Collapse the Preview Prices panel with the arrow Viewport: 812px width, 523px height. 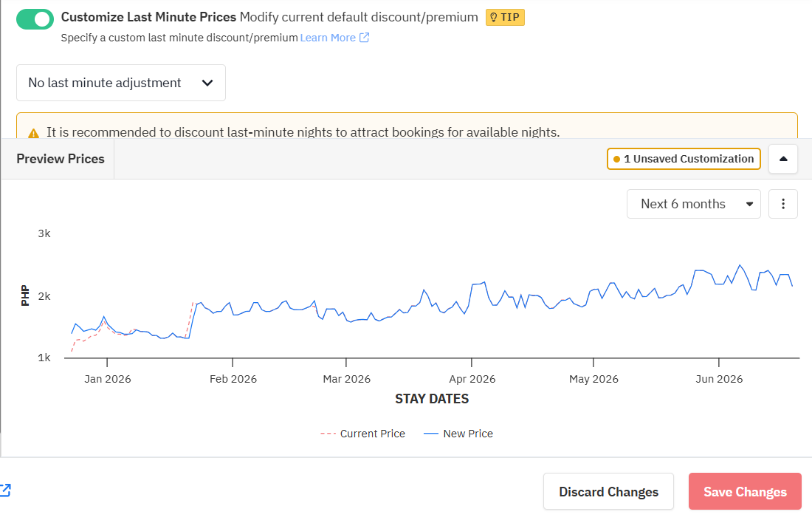pyautogui.click(x=783, y=159)
